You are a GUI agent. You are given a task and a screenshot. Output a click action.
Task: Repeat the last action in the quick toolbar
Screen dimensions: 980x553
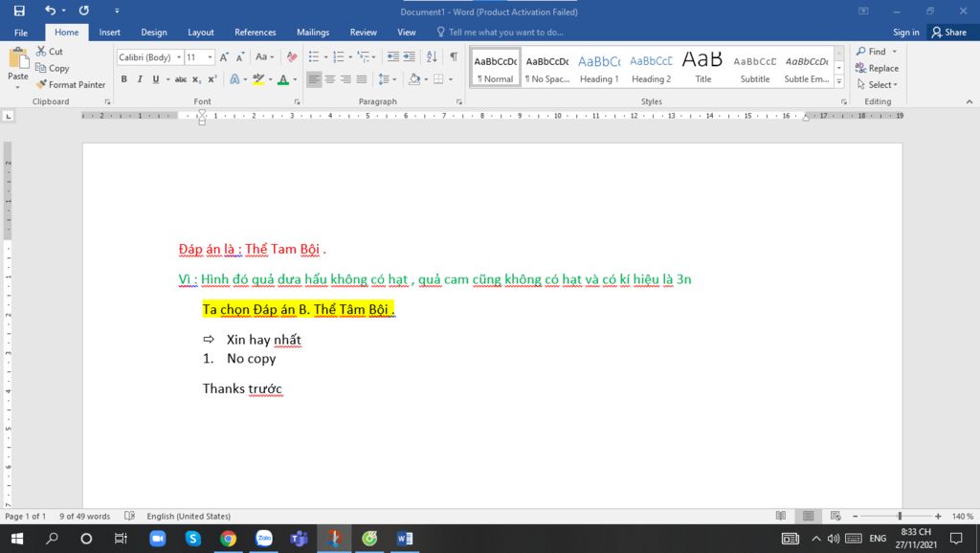pos(84,11)
